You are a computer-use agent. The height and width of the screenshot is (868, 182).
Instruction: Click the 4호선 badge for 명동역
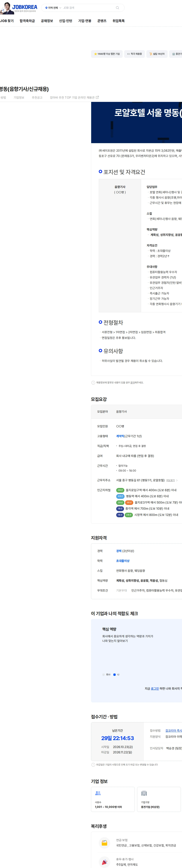[x=120, y=496]
